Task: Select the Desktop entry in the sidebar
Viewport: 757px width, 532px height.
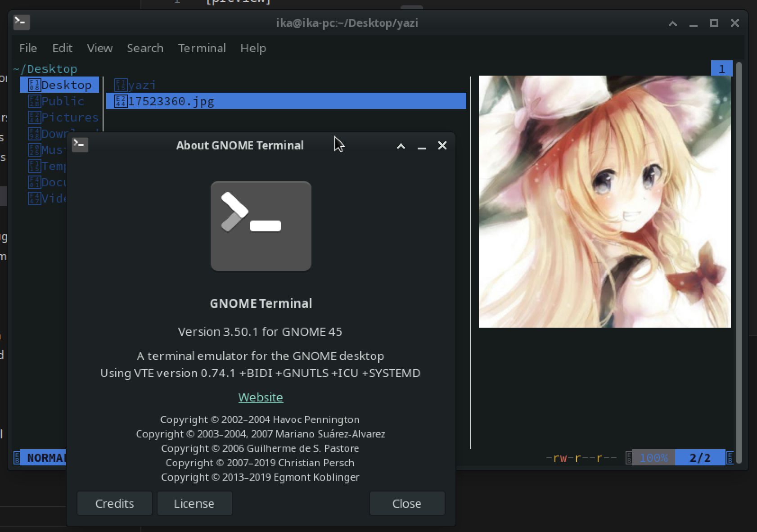Action: 67,85
